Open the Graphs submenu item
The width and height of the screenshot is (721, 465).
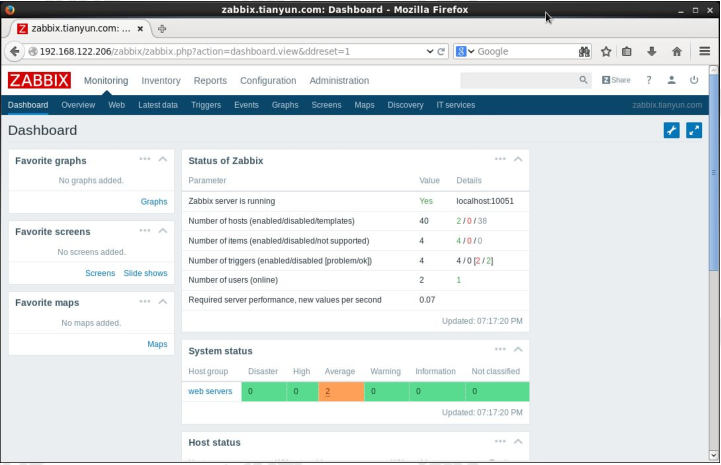click(x=285, y=105)
